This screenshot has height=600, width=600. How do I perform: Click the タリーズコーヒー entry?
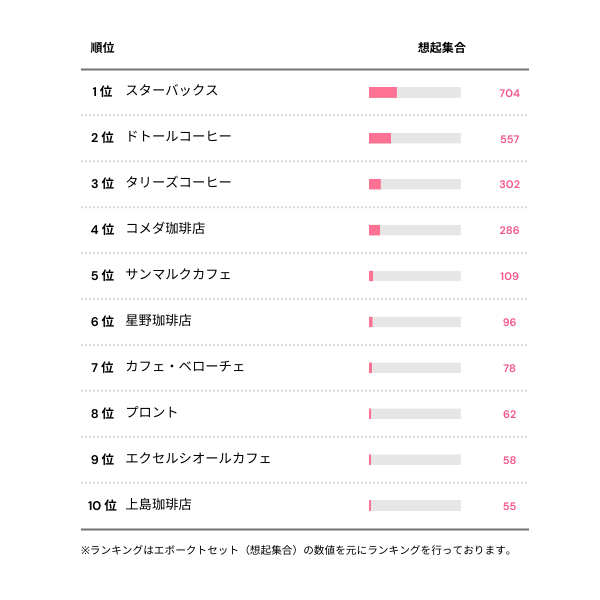coord(179,183)
